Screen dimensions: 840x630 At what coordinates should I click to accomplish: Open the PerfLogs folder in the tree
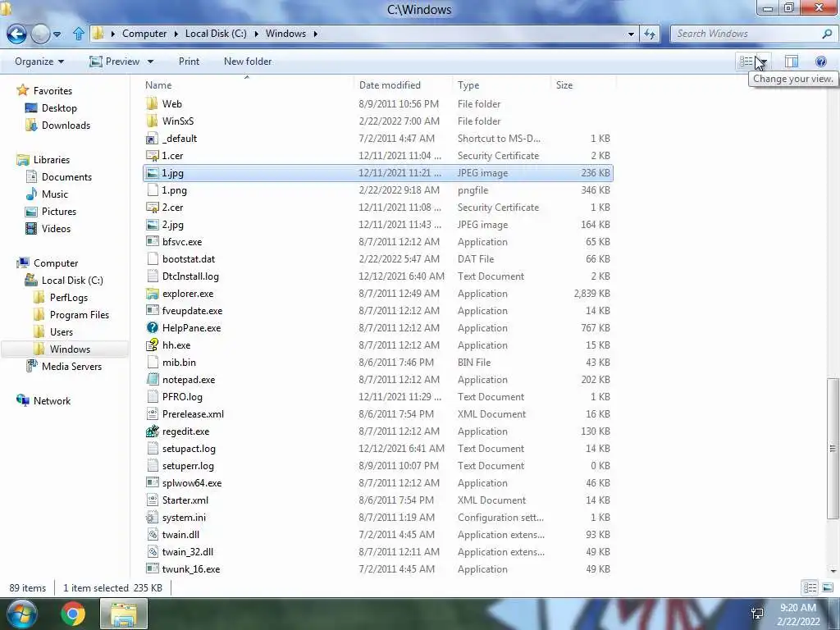pos(69,297)
